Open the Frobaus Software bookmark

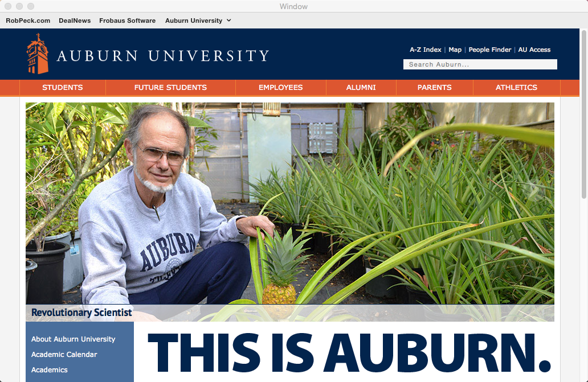pos(128,20)
